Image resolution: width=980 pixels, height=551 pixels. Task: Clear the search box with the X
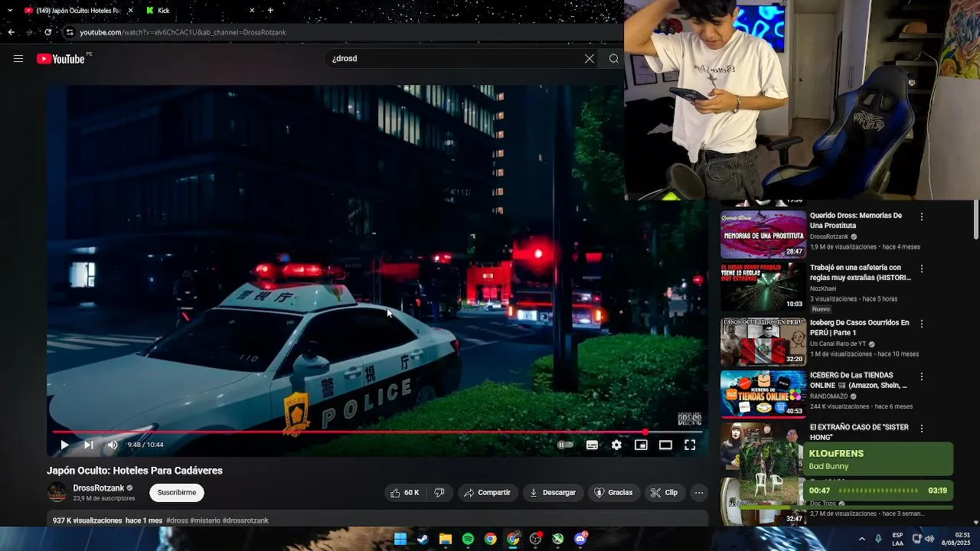tap(590, 59)
